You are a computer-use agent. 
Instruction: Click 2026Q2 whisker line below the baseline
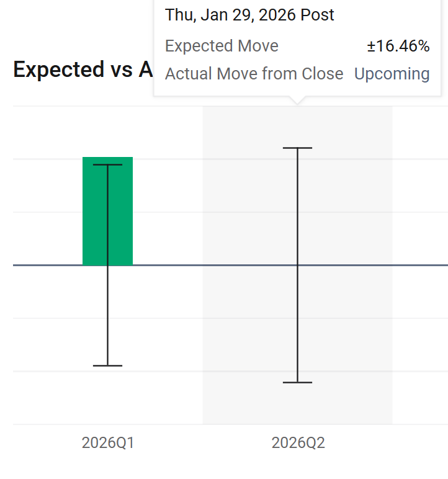click(x=297, y=324)
